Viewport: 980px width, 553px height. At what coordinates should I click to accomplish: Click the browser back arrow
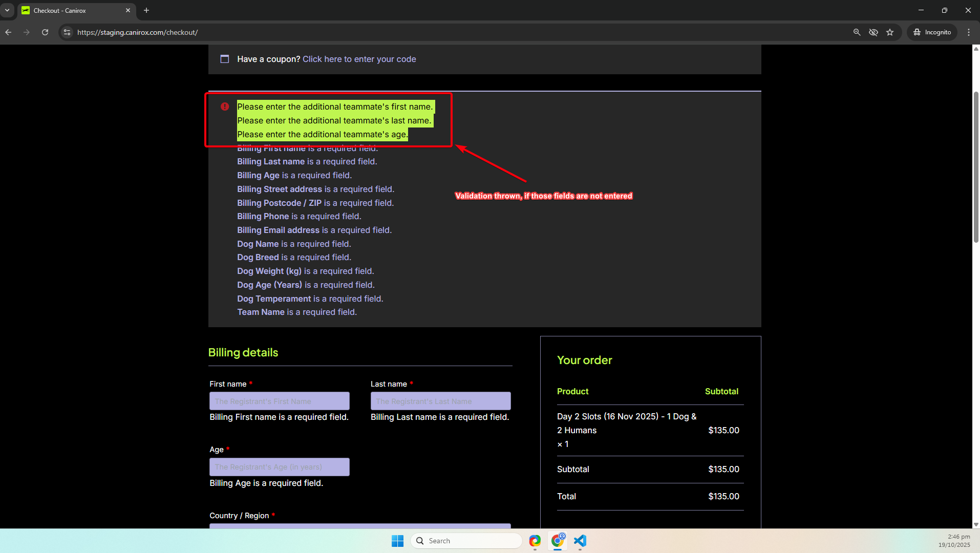8,32
